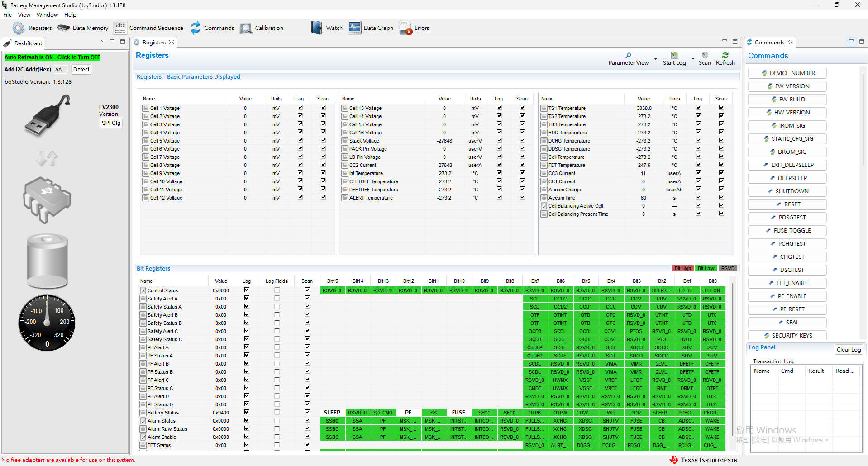Click the DEVICE_NUMBER command button
The height and width of the screenshot is (466, 868).
coord(787,73)
